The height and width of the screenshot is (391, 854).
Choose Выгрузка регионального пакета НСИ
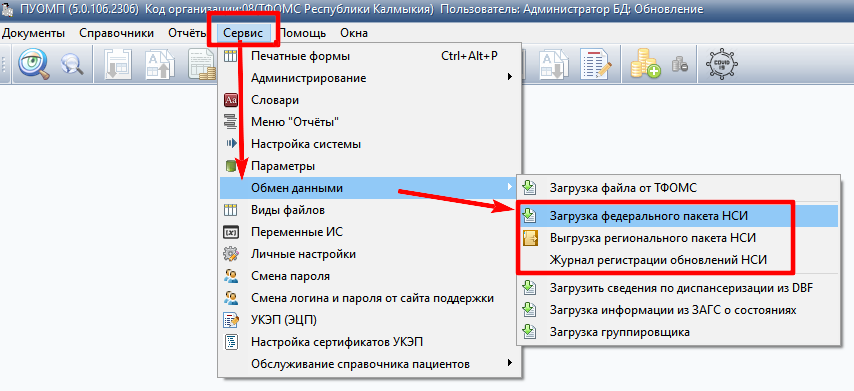point(678,238)
